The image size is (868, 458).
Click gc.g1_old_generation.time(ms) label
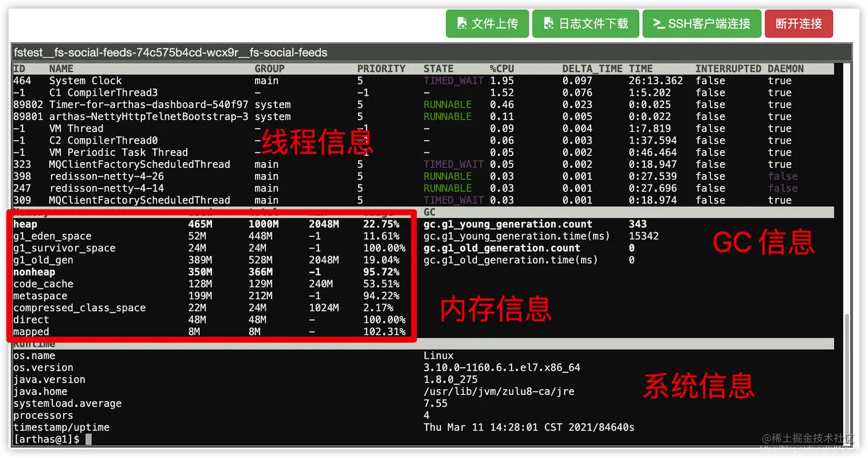[511, 260]
